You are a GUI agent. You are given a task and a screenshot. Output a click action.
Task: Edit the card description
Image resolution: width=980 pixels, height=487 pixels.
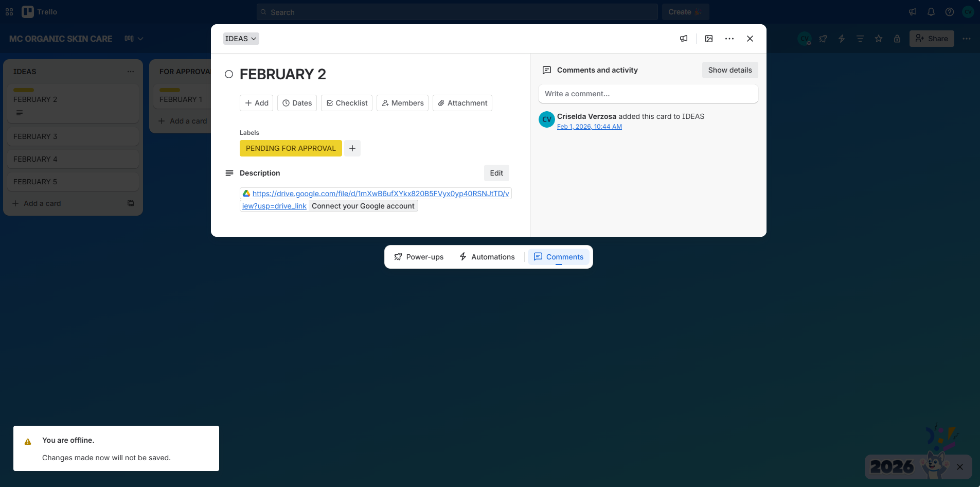click(496, 173)
